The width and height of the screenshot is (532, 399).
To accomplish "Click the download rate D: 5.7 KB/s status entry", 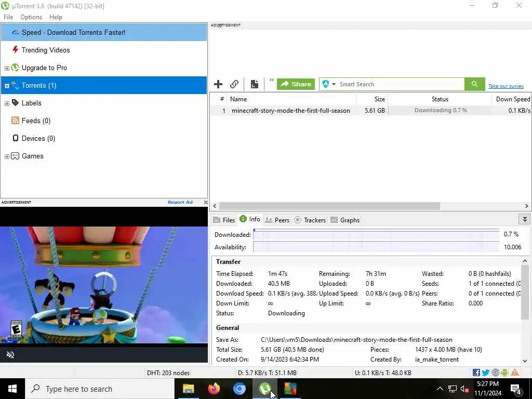I will (268, 373).
